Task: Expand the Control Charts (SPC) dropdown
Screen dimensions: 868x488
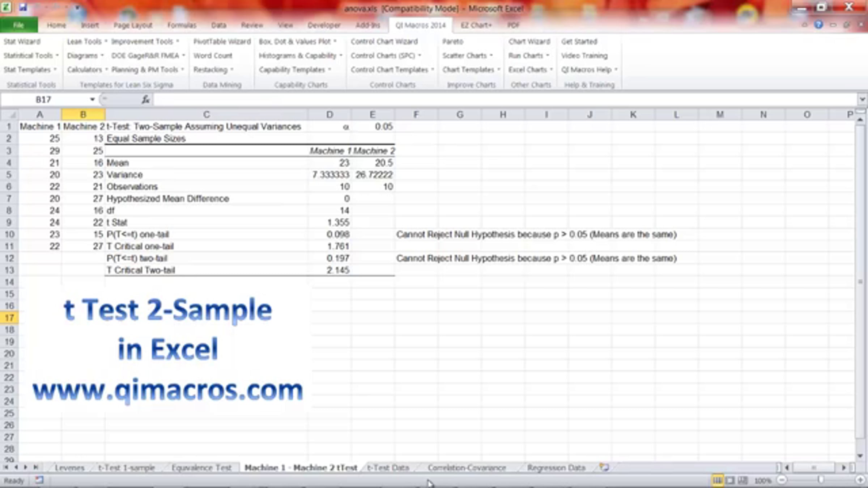Action: click(386, 56)
